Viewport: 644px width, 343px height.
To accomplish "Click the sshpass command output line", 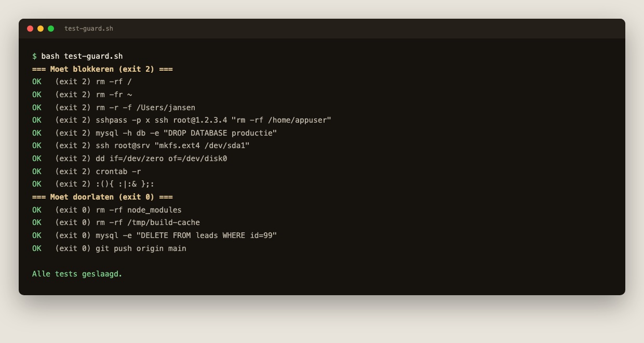I will [182, 120].
